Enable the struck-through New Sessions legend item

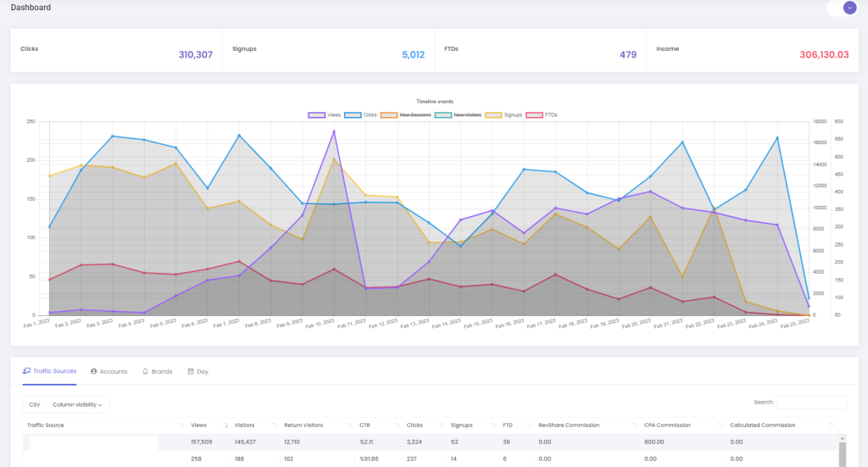point(406,115)
